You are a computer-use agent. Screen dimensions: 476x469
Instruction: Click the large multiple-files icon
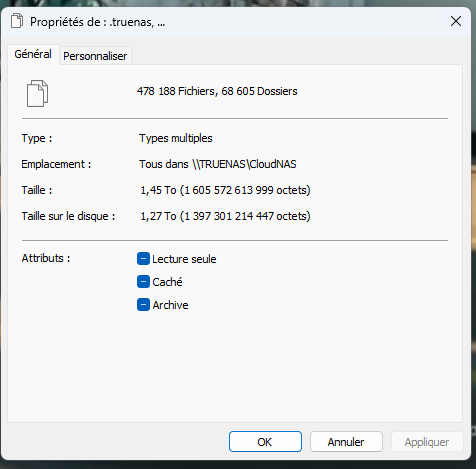[37, 93]
